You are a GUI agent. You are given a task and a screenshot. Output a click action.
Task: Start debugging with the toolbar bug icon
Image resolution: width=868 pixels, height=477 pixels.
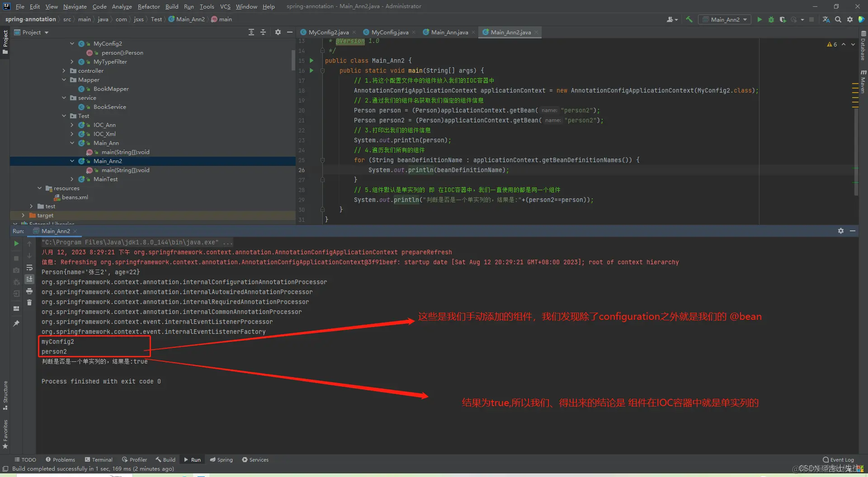771,19
